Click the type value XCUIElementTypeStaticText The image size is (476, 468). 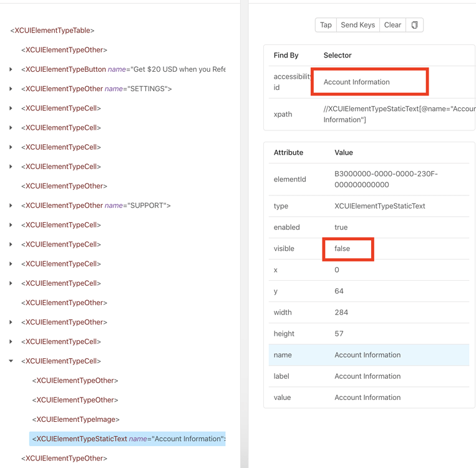coord(379,206)
